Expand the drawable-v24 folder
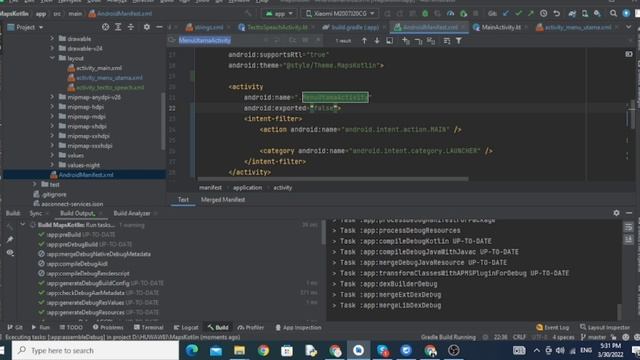Screen dimensions: 640x360 [52, 48]
